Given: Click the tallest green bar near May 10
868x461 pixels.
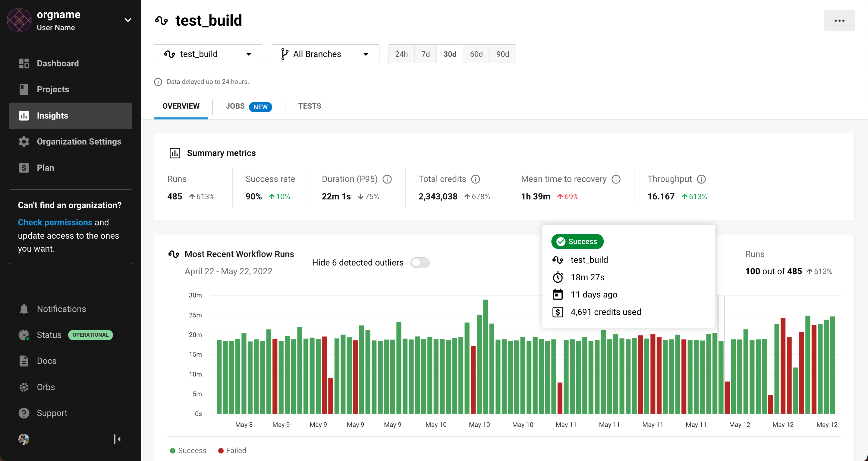Looking at the screenshot, I should (486, 356).
